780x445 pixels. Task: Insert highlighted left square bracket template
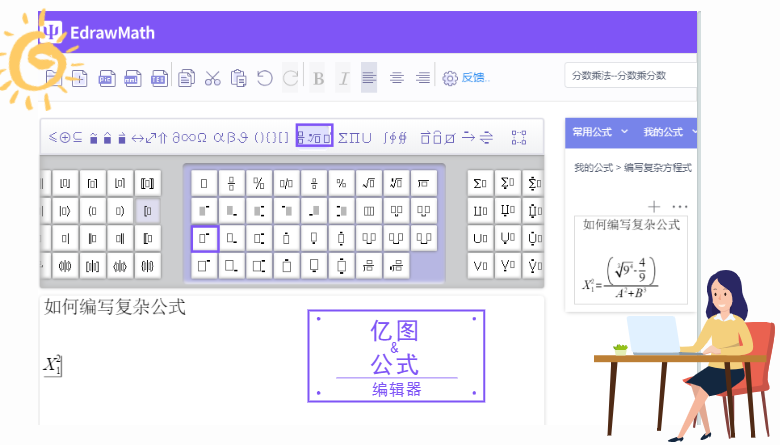147,211
